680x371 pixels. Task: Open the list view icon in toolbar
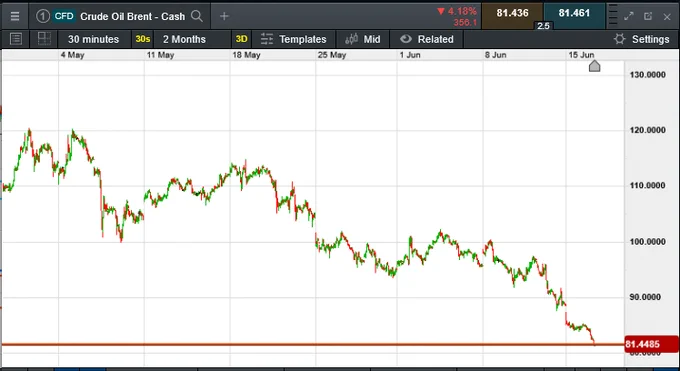coord(16,39)
